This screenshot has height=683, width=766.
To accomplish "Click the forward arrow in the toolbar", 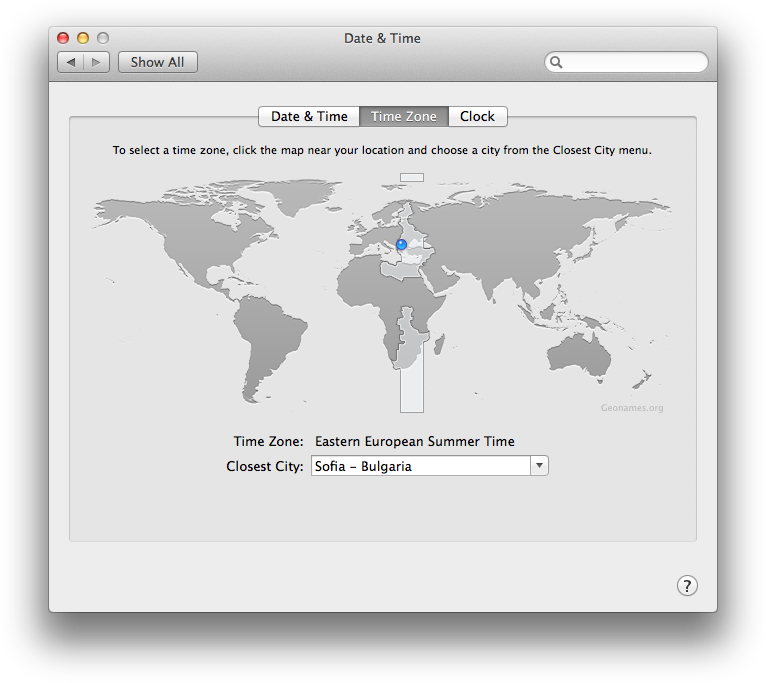I will click(x=97, y=62).
